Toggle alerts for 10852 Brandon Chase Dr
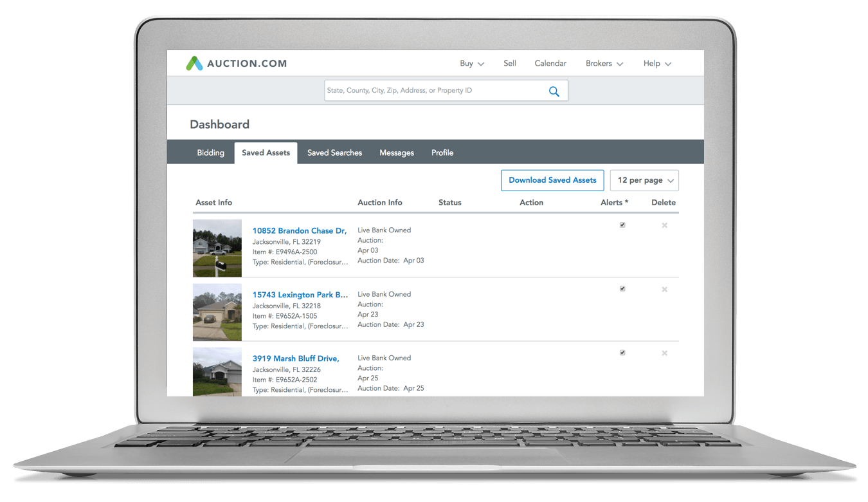 point(622,225)
